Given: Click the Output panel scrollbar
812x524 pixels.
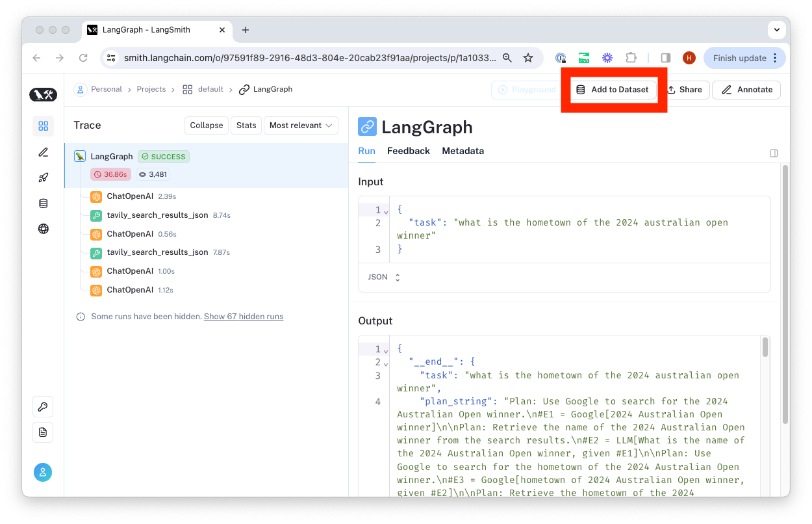Looking at the screenshot, I should pos(765,347).
